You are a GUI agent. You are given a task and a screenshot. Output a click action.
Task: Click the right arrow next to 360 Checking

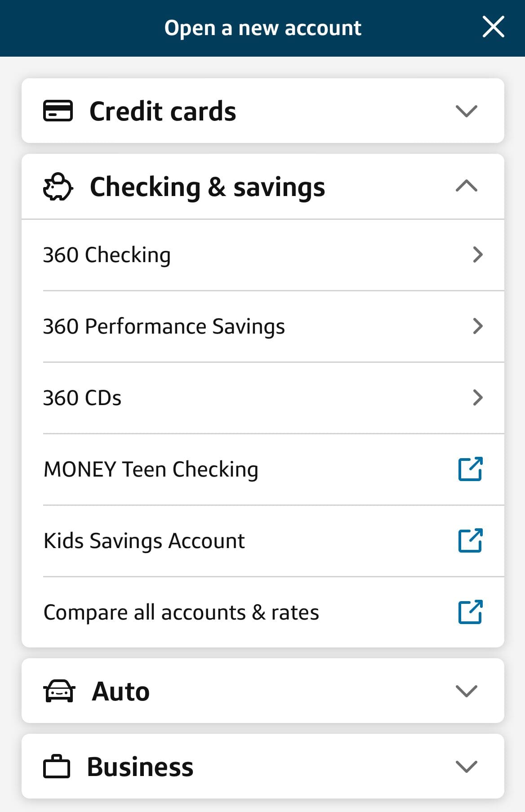tap(478, 254)
